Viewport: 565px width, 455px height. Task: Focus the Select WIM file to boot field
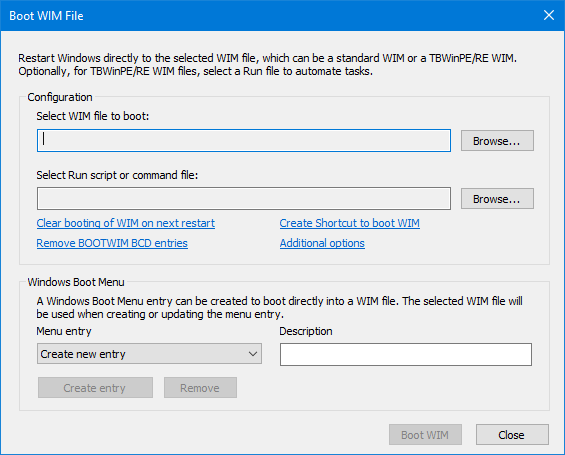(244, 140)
